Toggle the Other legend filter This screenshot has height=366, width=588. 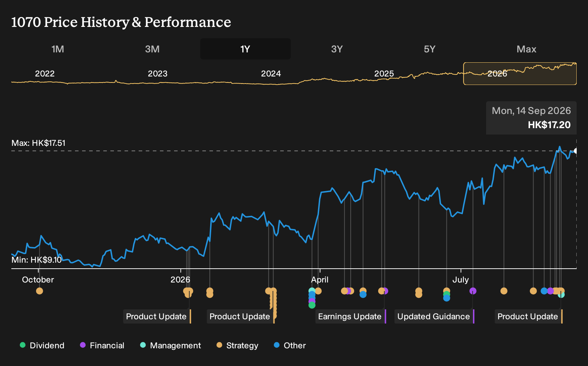point(290,345)
